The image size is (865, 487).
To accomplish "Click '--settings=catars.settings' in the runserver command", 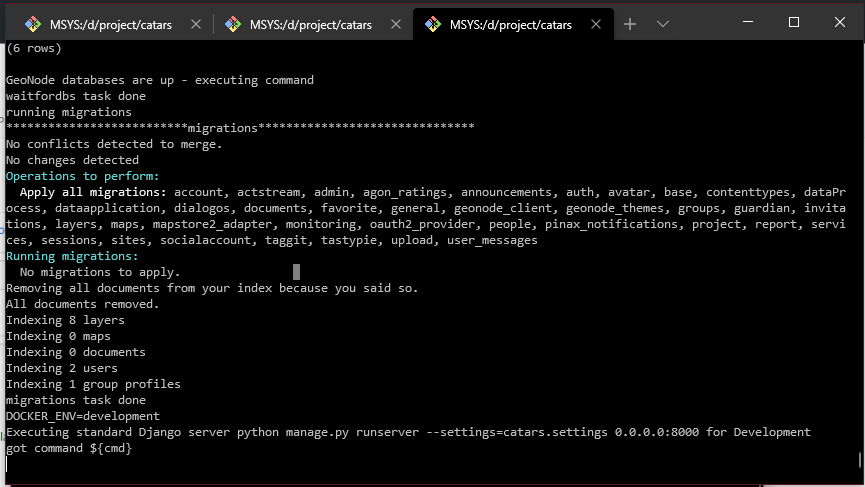I will [x=517, y=432].
